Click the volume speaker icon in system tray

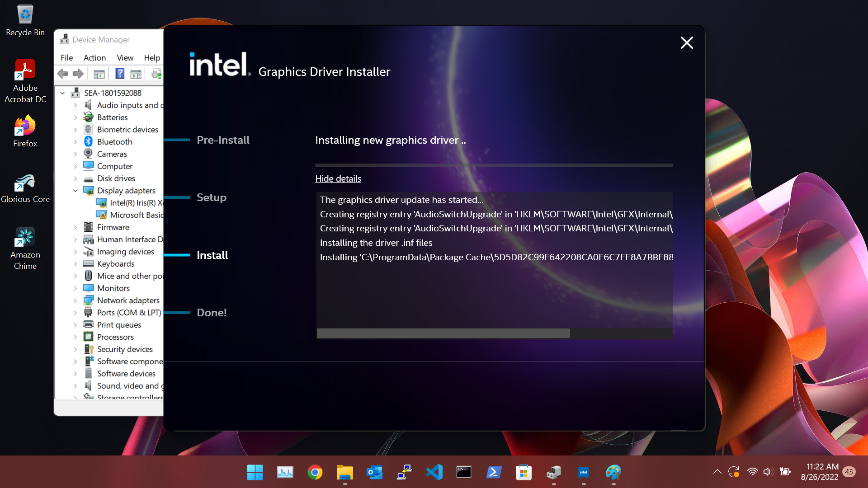click(768, 472)
